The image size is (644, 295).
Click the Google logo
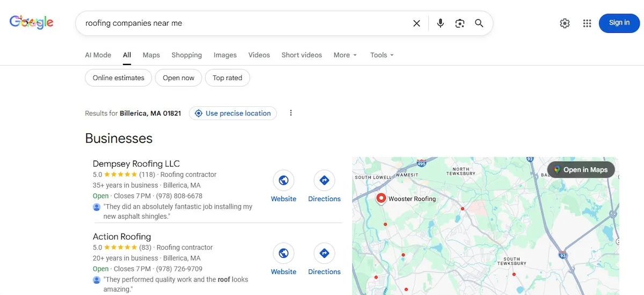tap(32, 22)
